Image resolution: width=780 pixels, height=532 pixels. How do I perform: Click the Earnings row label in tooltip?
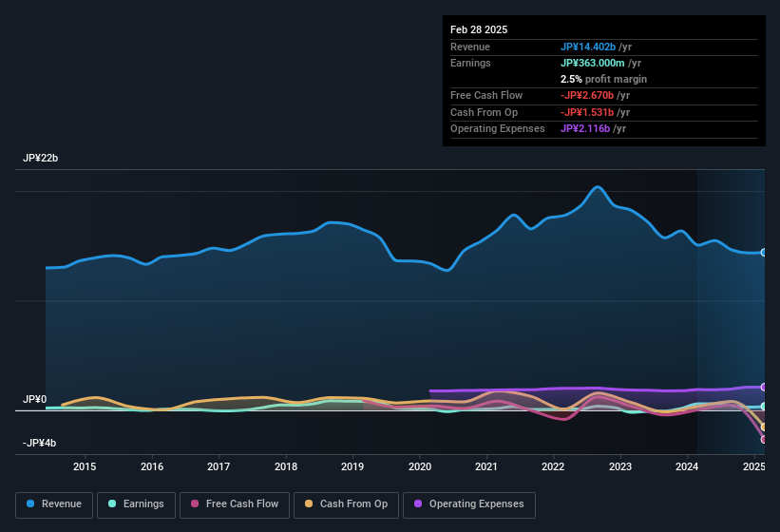470,63
